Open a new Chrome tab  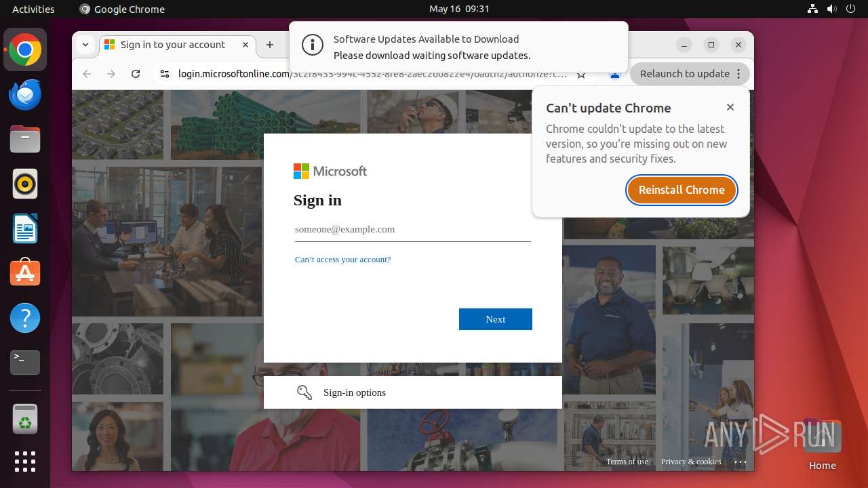[x=270, y=45]
